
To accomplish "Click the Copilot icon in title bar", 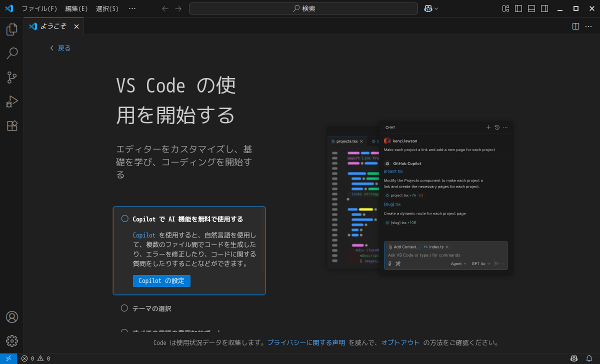I will pyautogui.click(x=428, y=8).
